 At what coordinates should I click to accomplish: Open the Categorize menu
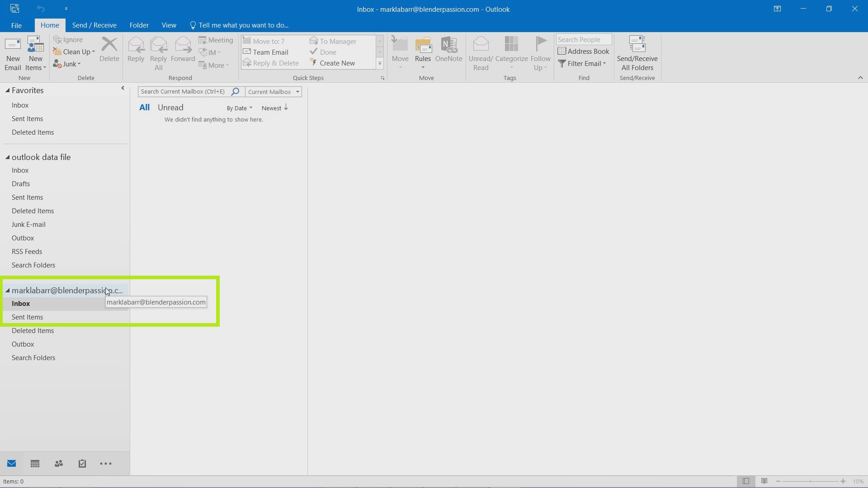coord(511,53)
